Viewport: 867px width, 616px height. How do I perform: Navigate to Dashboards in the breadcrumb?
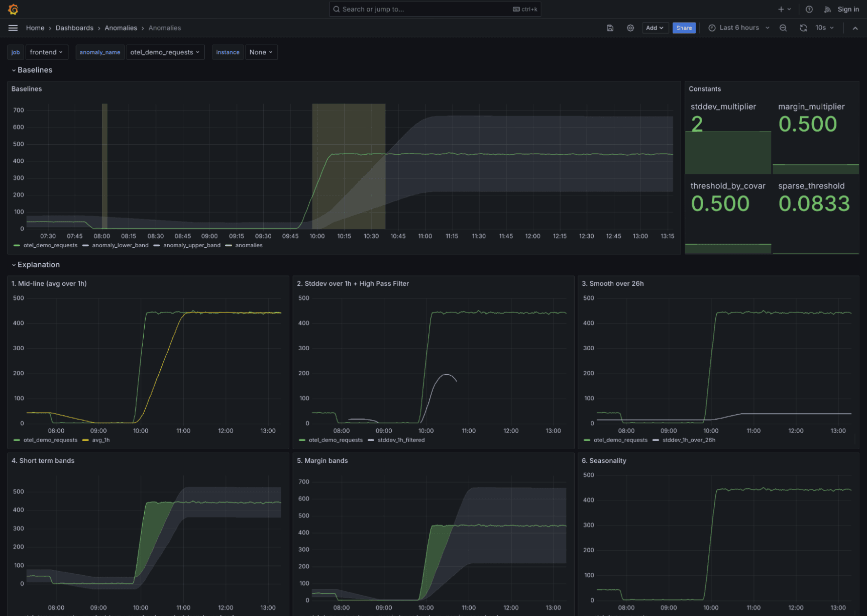click(74, 28)
